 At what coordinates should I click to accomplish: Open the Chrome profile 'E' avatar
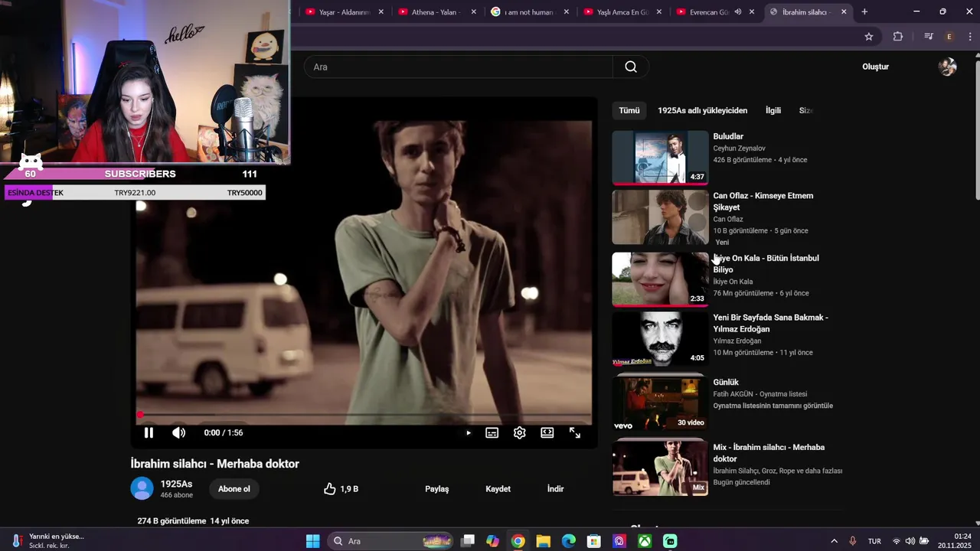949,36
